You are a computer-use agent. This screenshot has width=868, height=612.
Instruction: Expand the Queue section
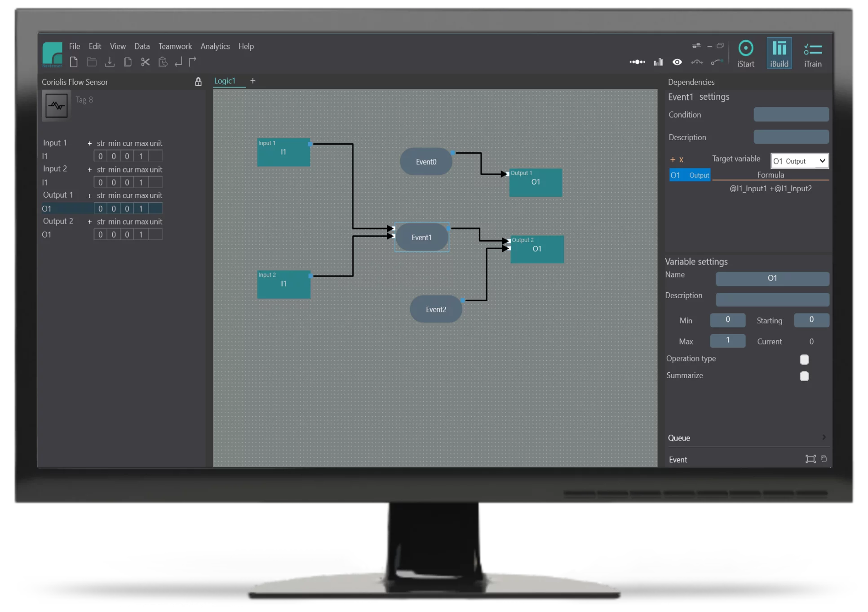click(824, 437)
